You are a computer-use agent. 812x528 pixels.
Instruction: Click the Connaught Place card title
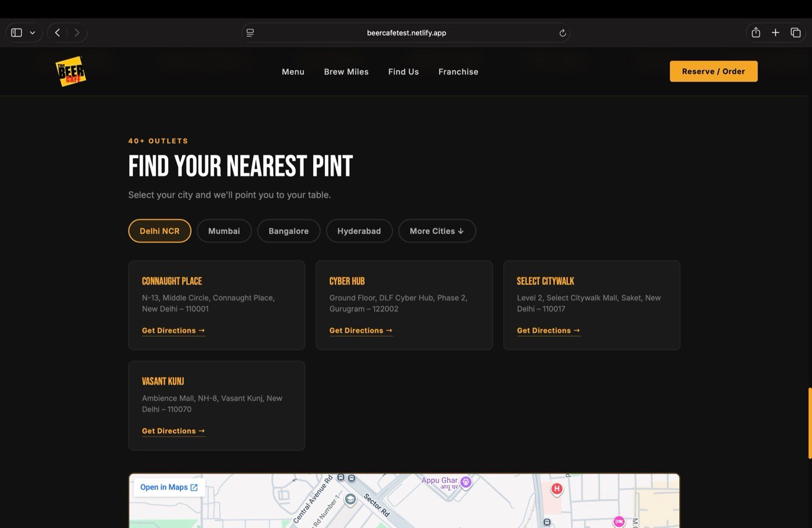[172, 281]
